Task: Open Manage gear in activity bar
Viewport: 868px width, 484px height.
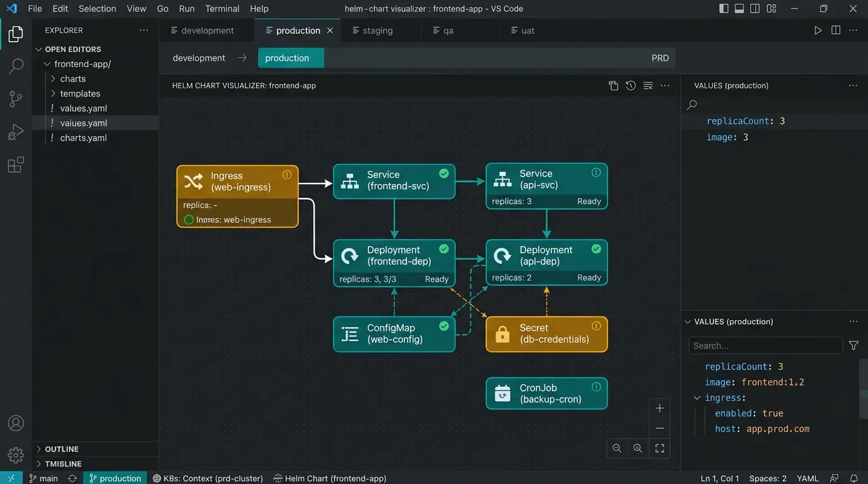Action: pyautogui.click(x=16, y=454)
